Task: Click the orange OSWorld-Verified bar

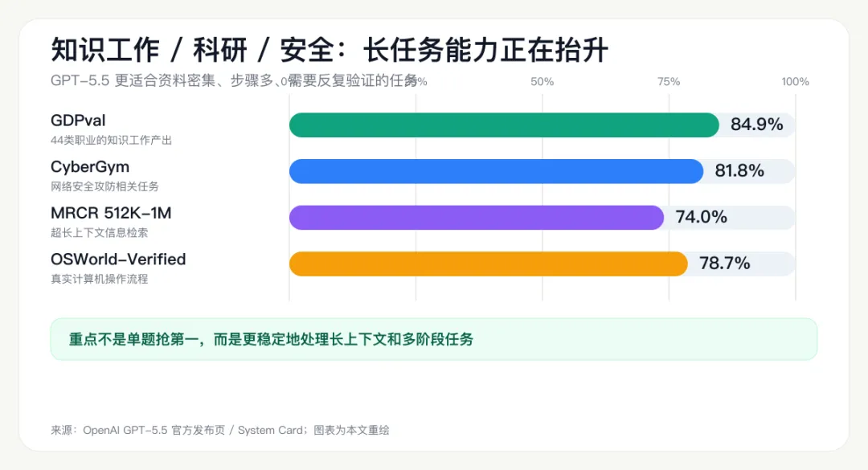Action: point(488,264)
